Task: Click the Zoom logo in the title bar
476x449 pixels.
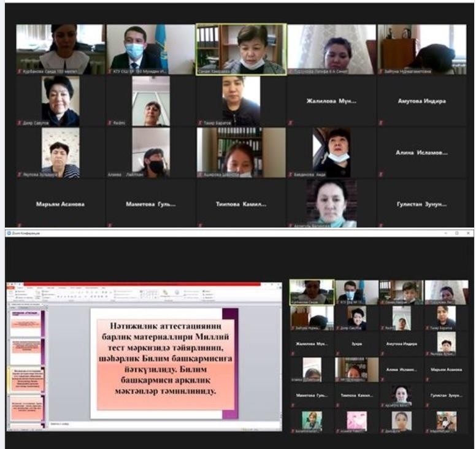Action: click(x=10, y=234)
